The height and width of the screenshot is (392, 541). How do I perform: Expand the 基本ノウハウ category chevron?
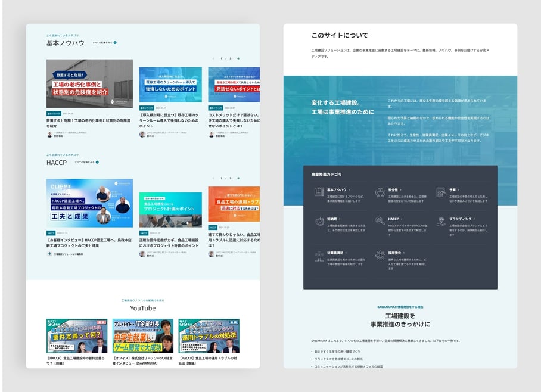[x=349, y=190]
